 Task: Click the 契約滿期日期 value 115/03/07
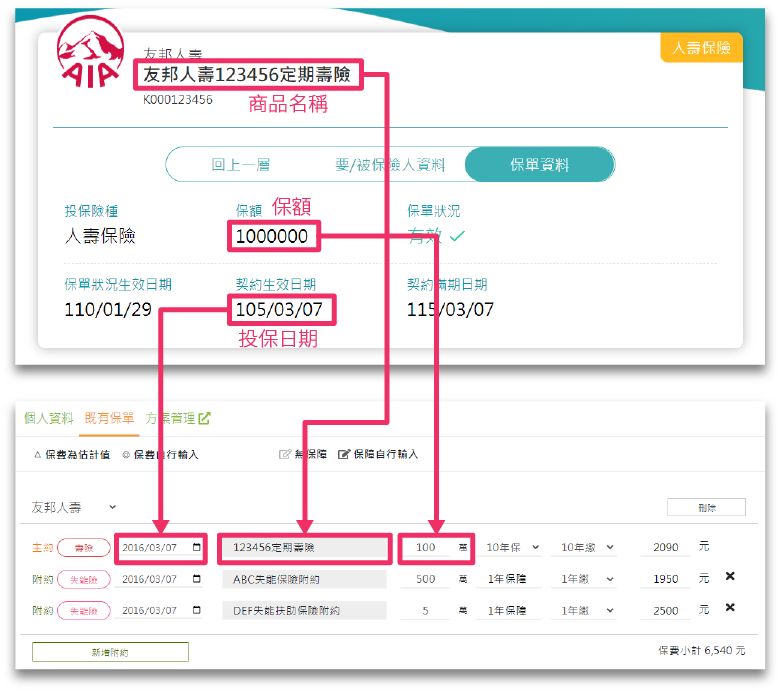pos(450,309)
